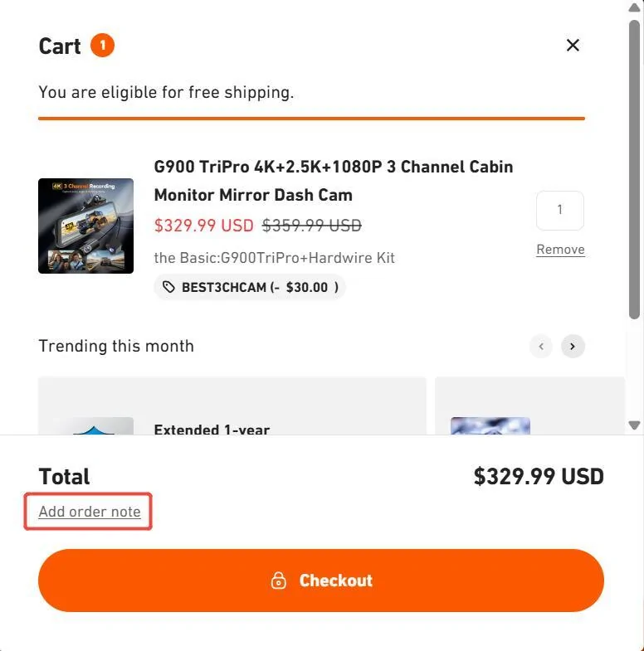Open the G900 TriPro dash cam title link
Viewport: 644px width, 651px height.
pos(334,181)
